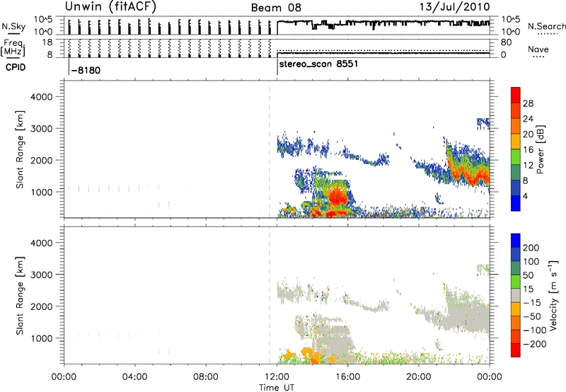Click the 'Time UT' axis title
The height and width of the screenshot is (392, 566).
coord(277,387)
